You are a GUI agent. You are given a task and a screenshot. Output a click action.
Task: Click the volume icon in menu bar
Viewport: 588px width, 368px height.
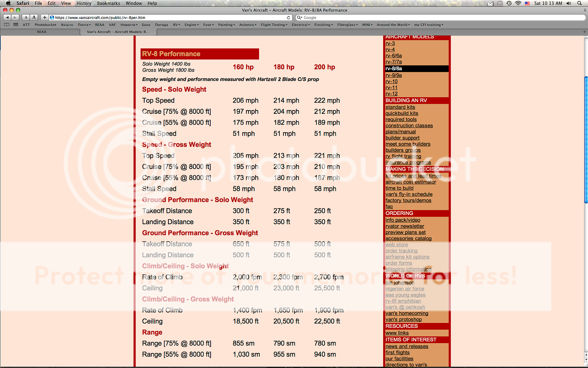(569, 3)
